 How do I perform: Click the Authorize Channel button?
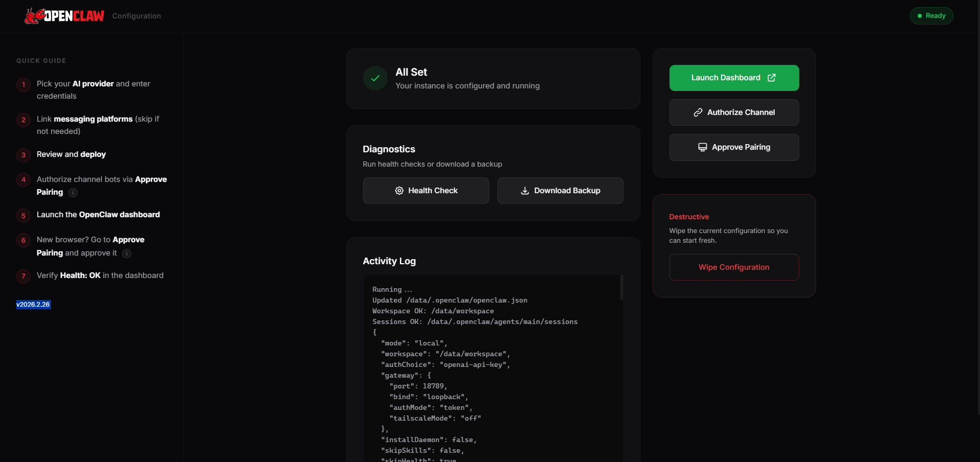(734, 112)
